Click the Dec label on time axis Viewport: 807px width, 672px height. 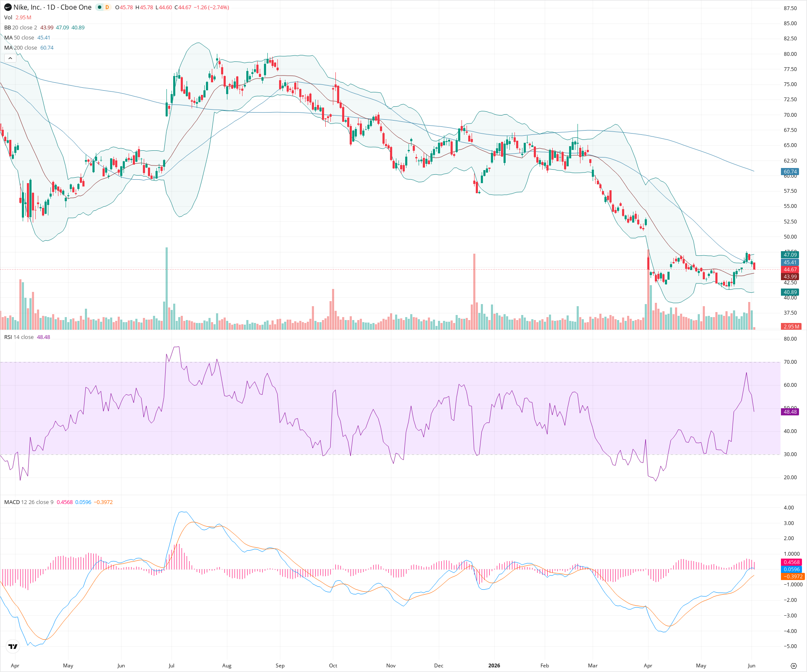pos(438,665)
